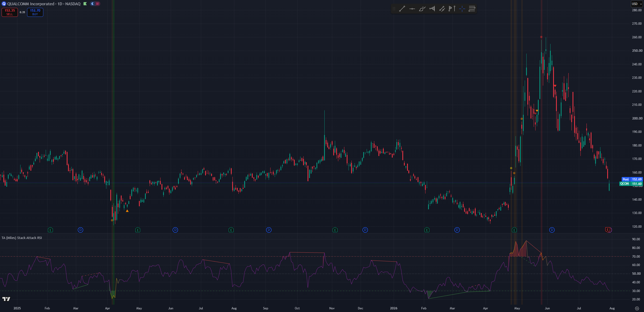This screenshot has width=644, height=312.
Task: Click the NASDAQ exchange label in title
Action: coord(73,4)
